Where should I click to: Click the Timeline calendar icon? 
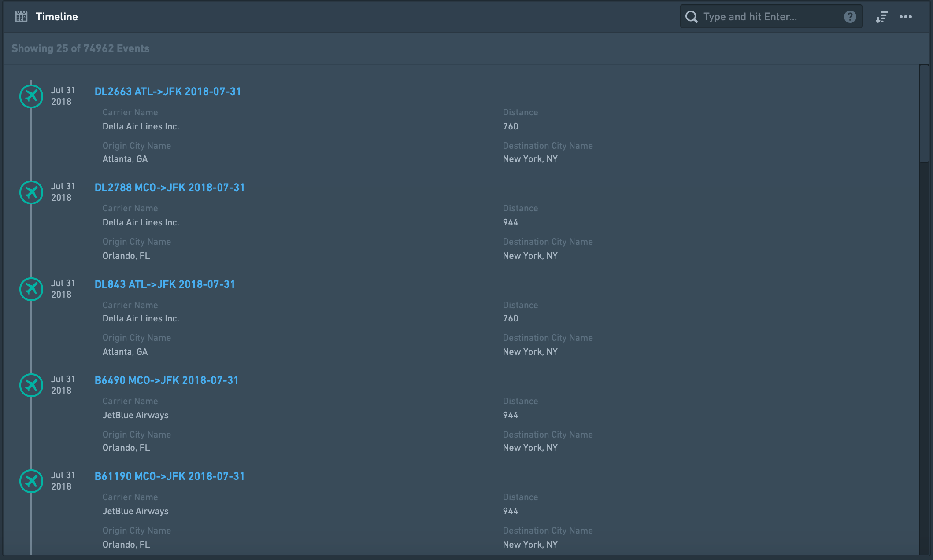click(21, 17)
